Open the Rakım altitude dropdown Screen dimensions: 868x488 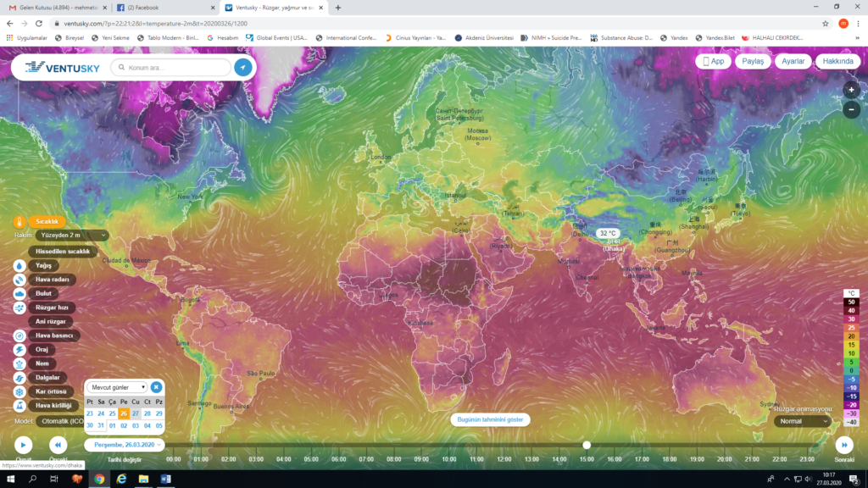[x=72, y=236]
